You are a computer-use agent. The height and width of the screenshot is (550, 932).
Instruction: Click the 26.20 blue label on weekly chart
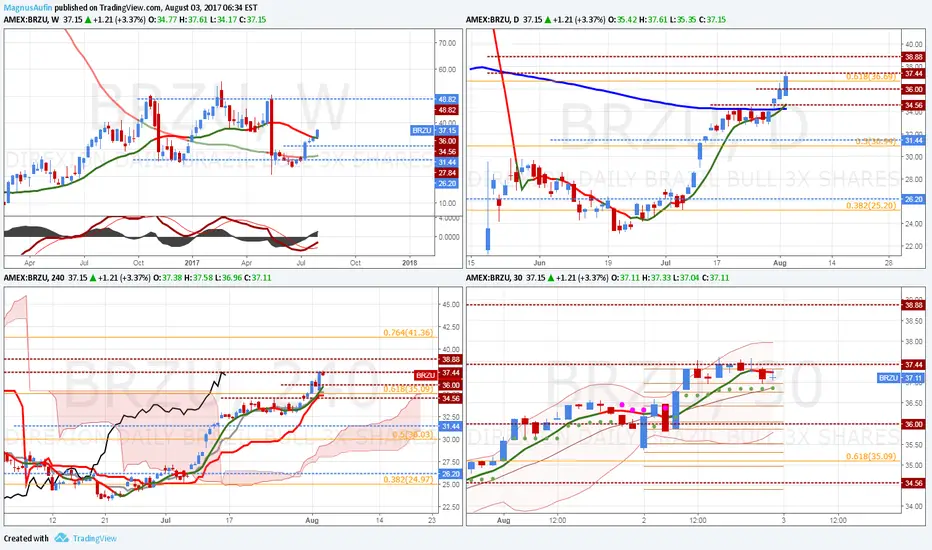[x=446, y=184]
